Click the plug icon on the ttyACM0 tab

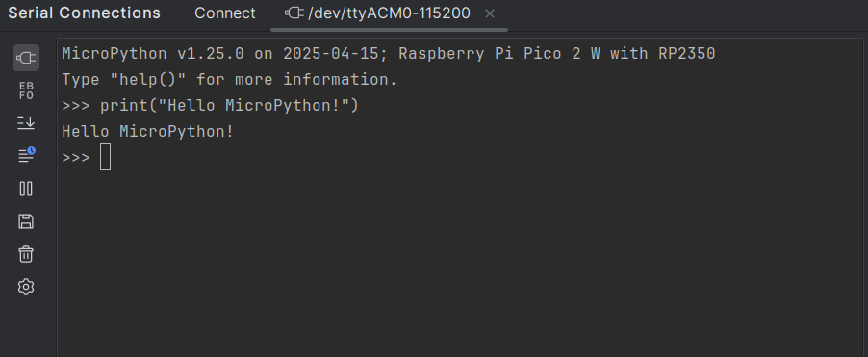click(294, 13)
